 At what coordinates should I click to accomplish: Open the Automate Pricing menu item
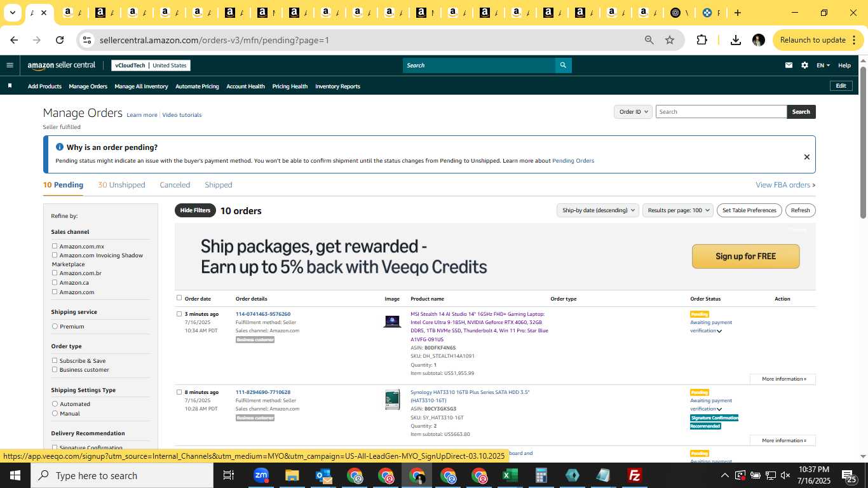pyautogui.click(x=197, y=86)
